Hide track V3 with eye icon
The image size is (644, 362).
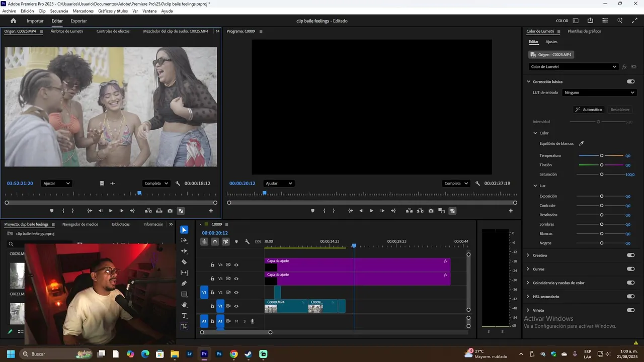point(236,279)
